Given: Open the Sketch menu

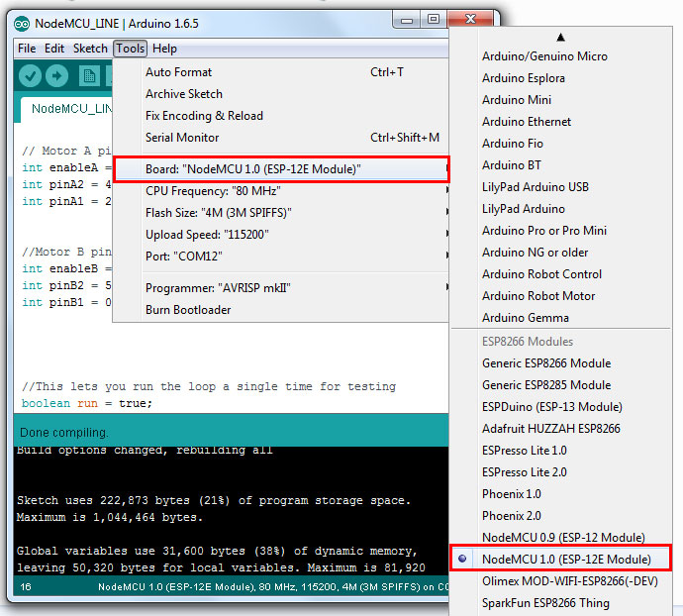Looking at the screenshot, I should click(x=90, y=49).
